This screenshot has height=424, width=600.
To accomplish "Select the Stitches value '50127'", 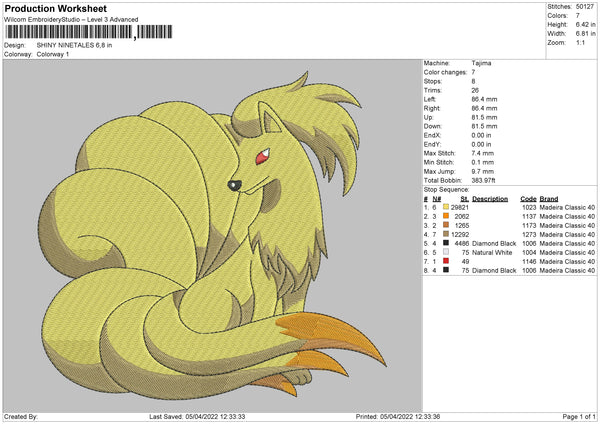I will tap(585, 7).
